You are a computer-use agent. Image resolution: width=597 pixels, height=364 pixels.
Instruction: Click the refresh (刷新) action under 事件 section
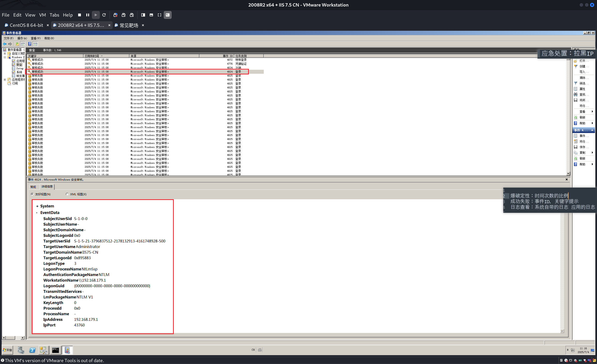pos(582,158)
